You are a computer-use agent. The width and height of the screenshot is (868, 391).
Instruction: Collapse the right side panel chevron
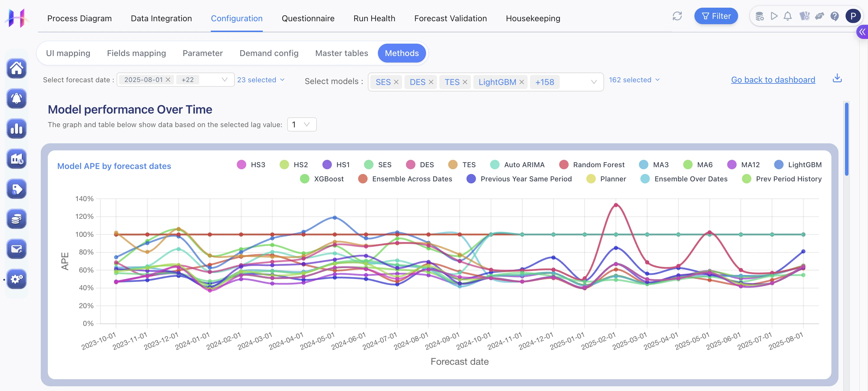coord(862,32)
